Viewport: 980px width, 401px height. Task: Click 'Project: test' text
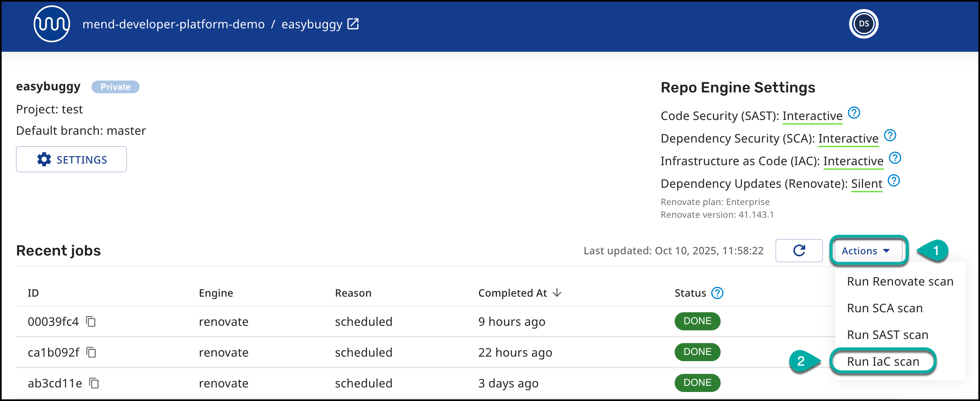(x=49, y=109)
